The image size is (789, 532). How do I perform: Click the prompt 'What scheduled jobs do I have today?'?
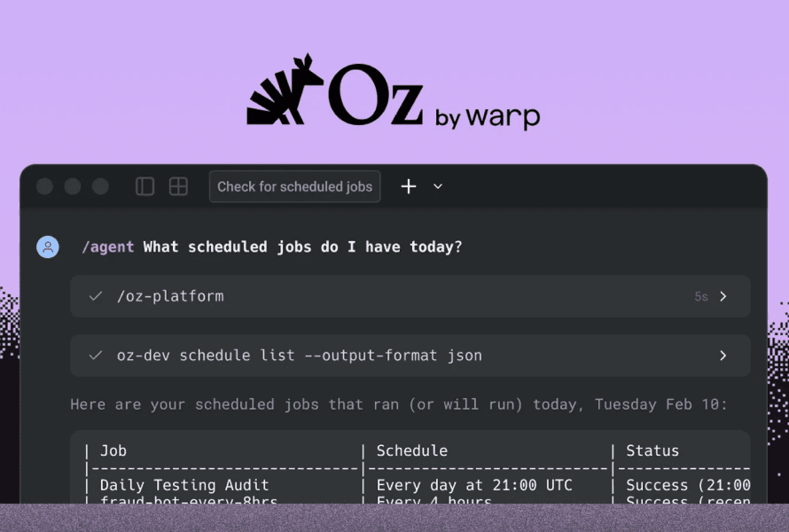pyautogui.click(x=302, y=247)
